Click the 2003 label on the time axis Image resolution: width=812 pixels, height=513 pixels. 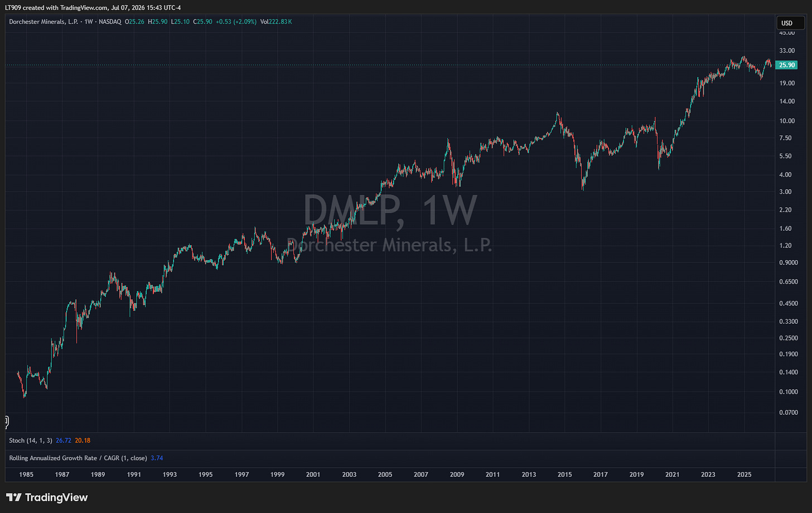pos(349,474)
